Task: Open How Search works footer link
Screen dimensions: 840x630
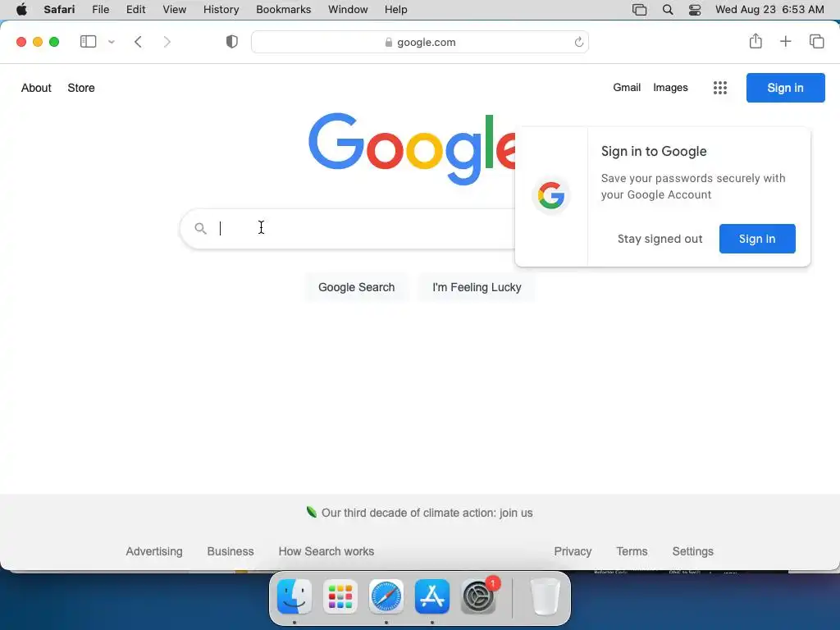Action: pyautogui.click(x=326, y=551)
